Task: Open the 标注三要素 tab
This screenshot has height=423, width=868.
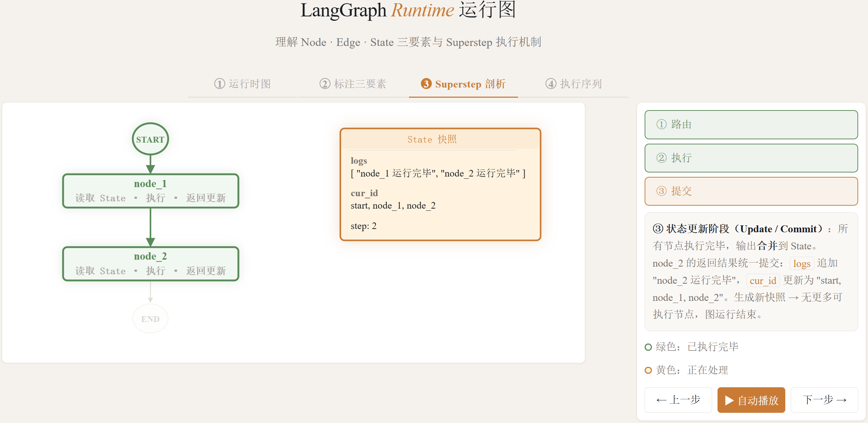Action: [x=353, y=84]
